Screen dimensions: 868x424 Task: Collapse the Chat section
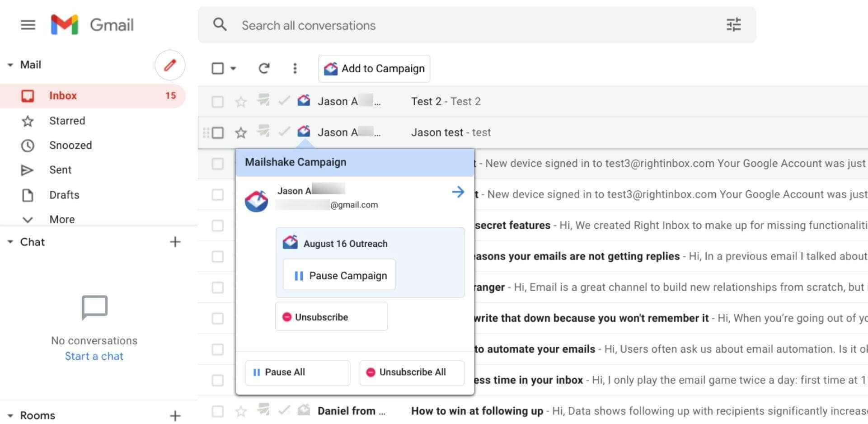coord(10,242)
